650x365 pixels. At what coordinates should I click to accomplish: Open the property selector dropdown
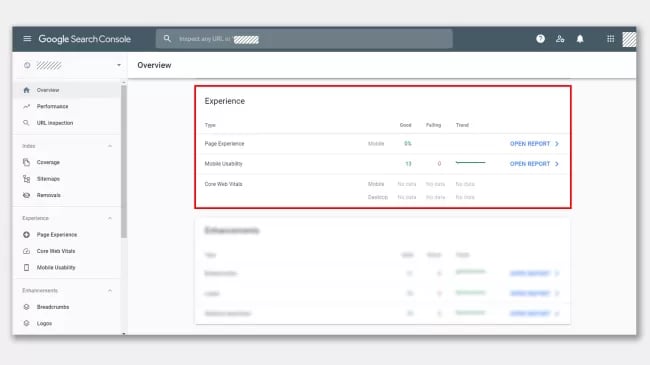coord(119,65)
